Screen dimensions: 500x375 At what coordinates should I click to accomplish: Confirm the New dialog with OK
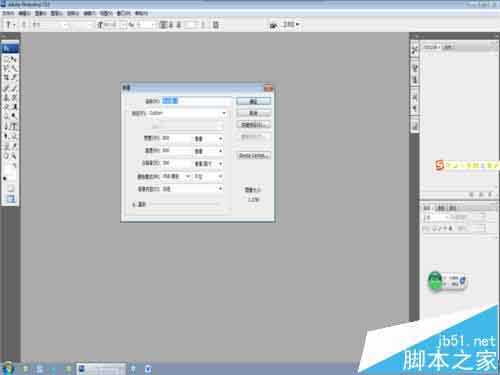(x=254, y=101)
